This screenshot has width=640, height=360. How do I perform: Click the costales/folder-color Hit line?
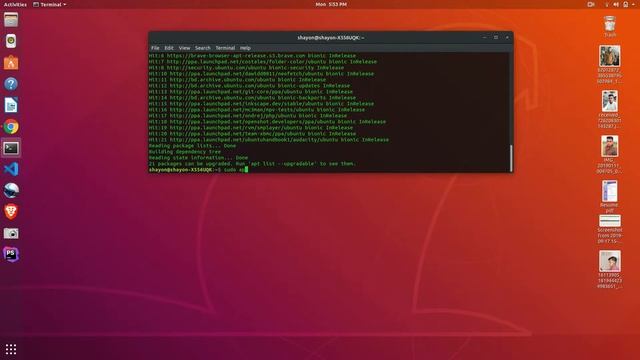click(263, 62)
